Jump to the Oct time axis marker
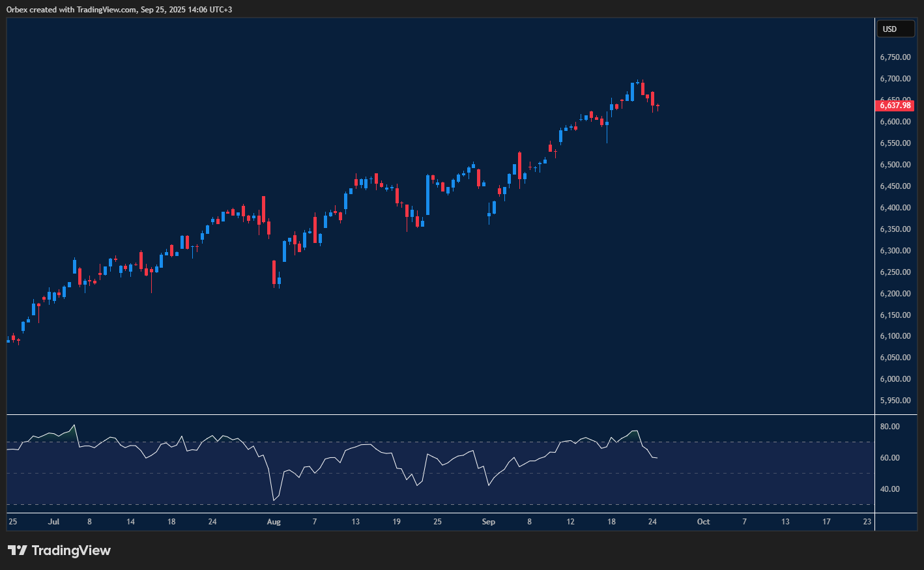This screenshot has width=924, height=570. pos(703,522)
